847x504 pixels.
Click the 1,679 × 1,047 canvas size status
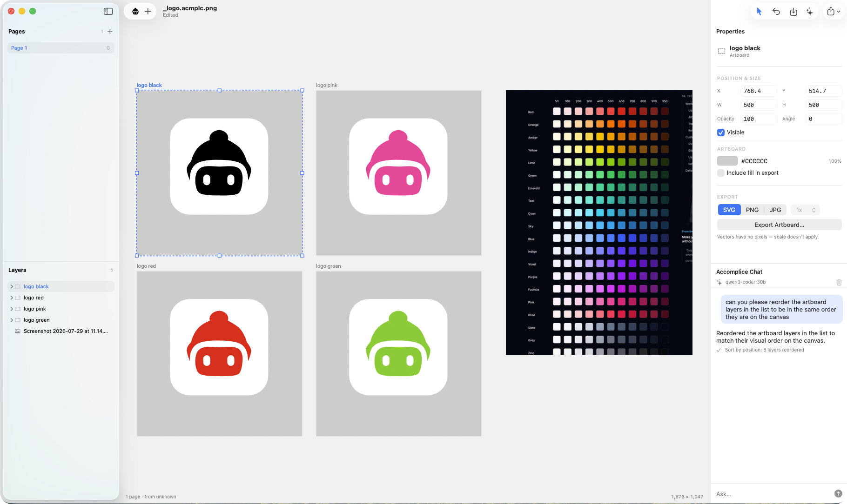(x=687, y=497)
